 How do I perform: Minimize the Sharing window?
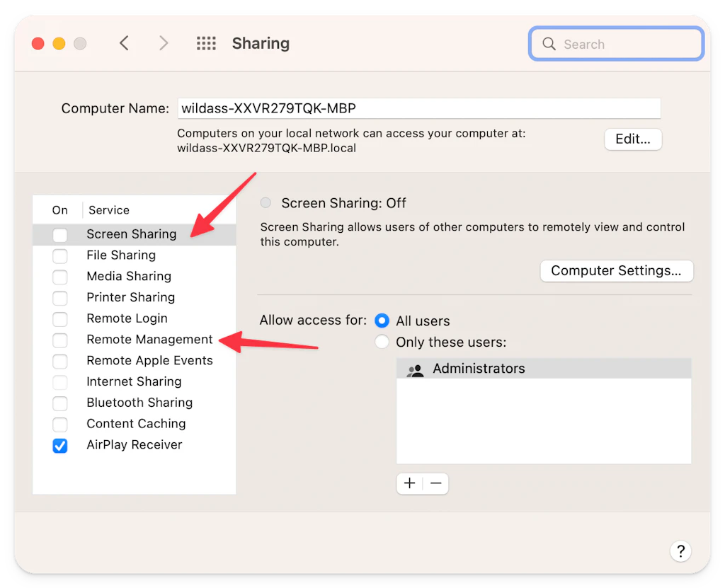[59, 43]
